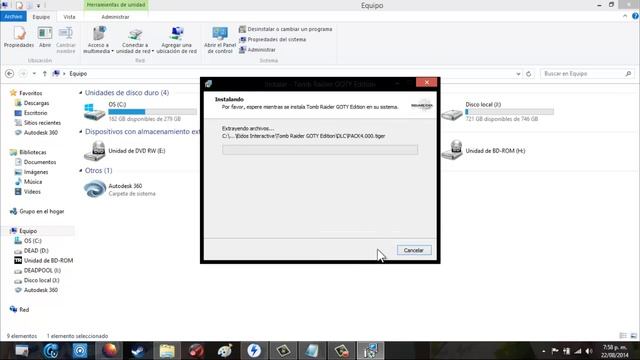Collapse the Otros group
Viewport: 640px width, 360px height.
(x=80, y=171)
